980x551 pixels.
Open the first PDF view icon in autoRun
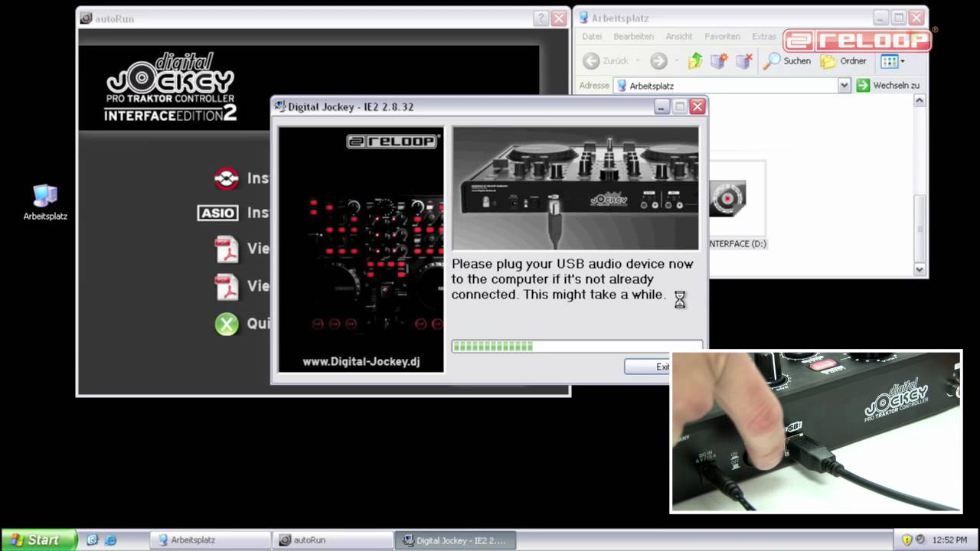227,249
